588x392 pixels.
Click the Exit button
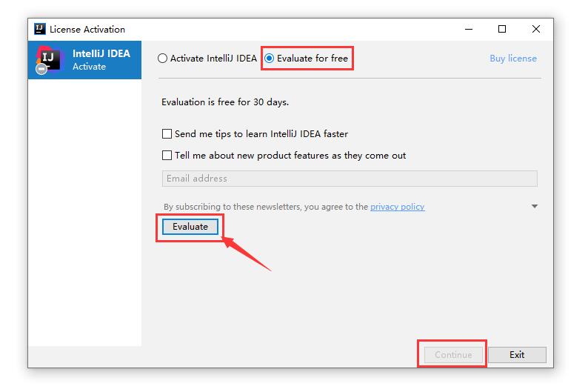click(517, 354)
